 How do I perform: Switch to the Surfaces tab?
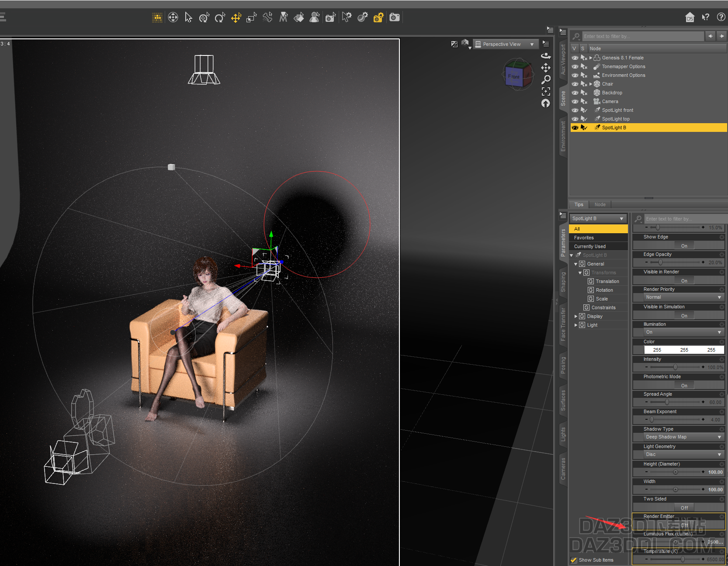pyautogui.click(x=563, y=400)
